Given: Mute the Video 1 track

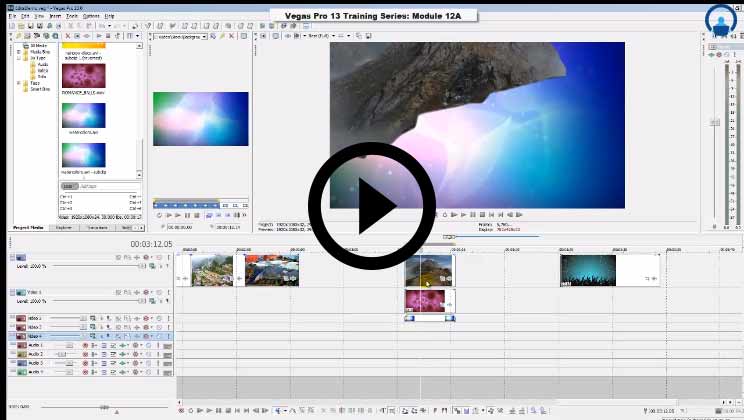Looking at the screenshot, I should pyautogui.click(x=159, y=293).
